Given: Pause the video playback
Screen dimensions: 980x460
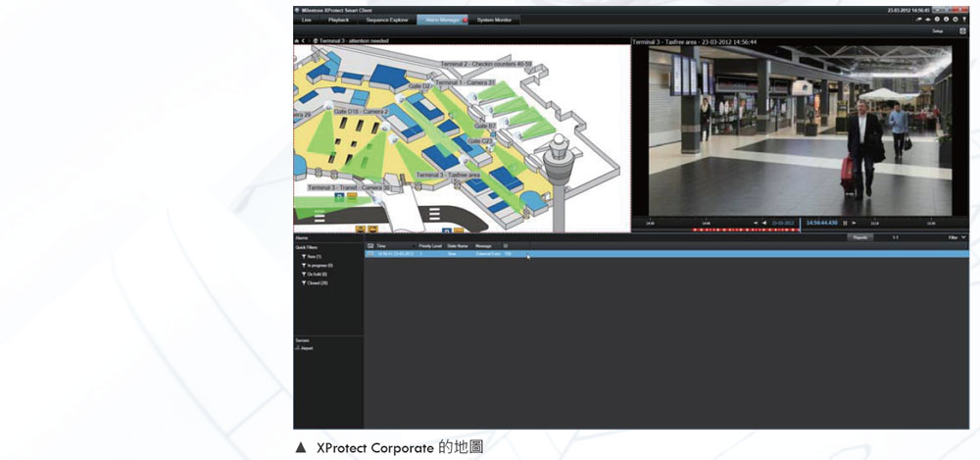Looking at the screenshot, I should tap(845, 223).
